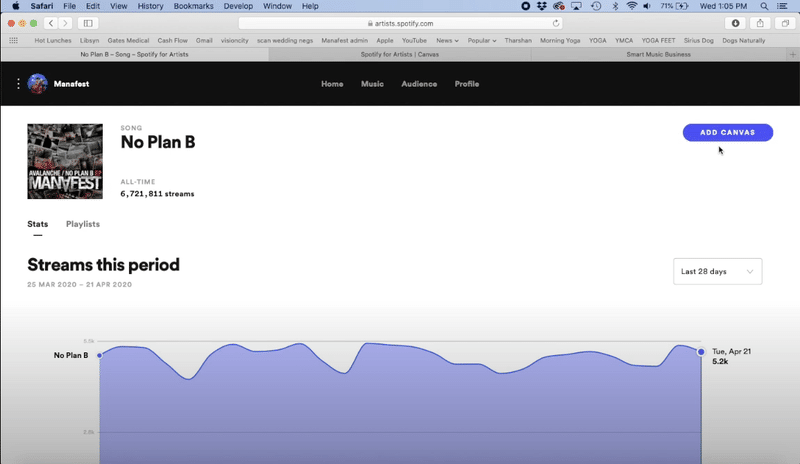Click the clock Wed 1:05 PM
800x464 pixels.
723,6
